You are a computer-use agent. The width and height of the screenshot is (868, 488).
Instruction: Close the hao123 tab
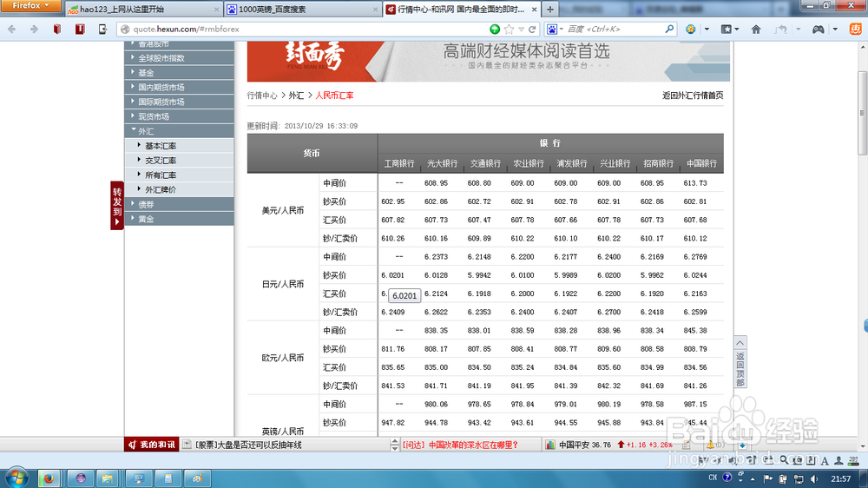click(216, 10)
